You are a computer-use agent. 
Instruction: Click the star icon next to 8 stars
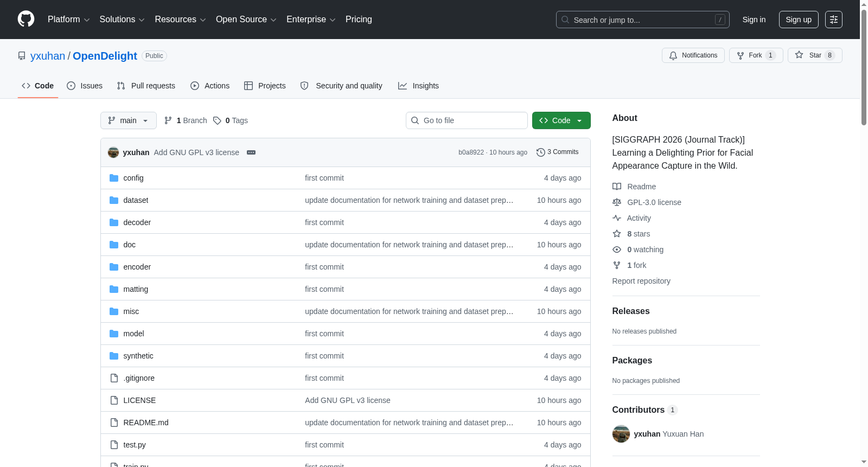tap(617, 234)
